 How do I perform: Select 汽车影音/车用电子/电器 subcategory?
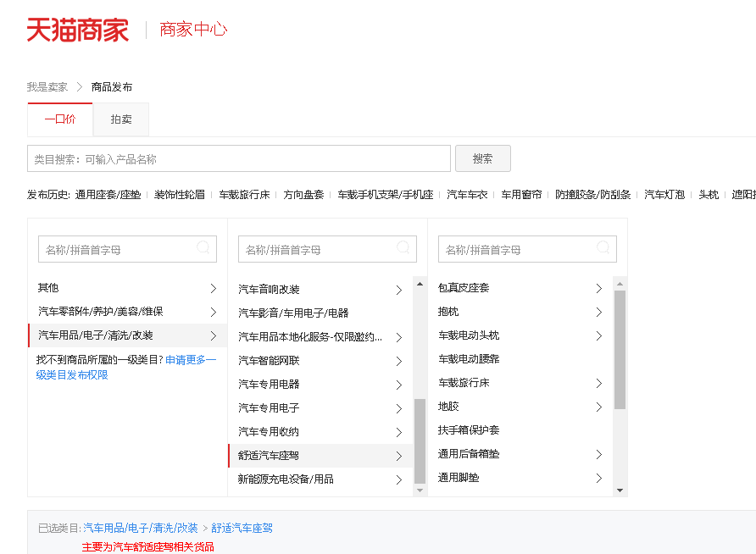[320, 313]
